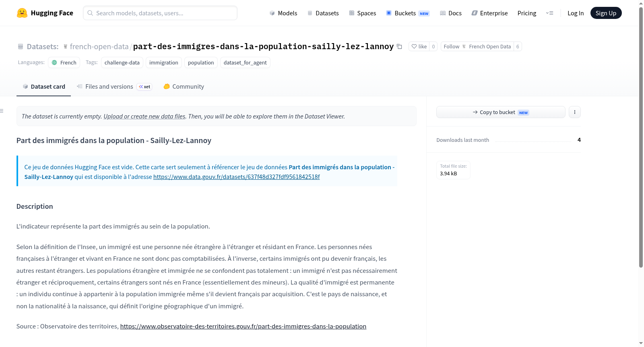Click Copy to bucket button

click(501, 112)
